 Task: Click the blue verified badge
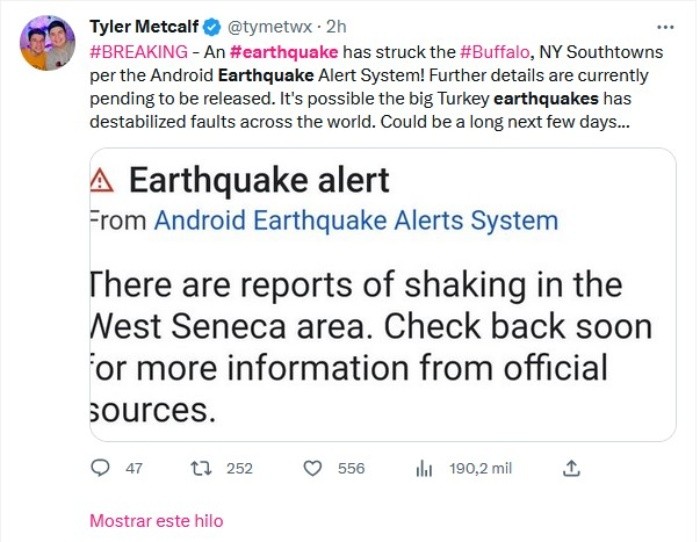[210, 26]
